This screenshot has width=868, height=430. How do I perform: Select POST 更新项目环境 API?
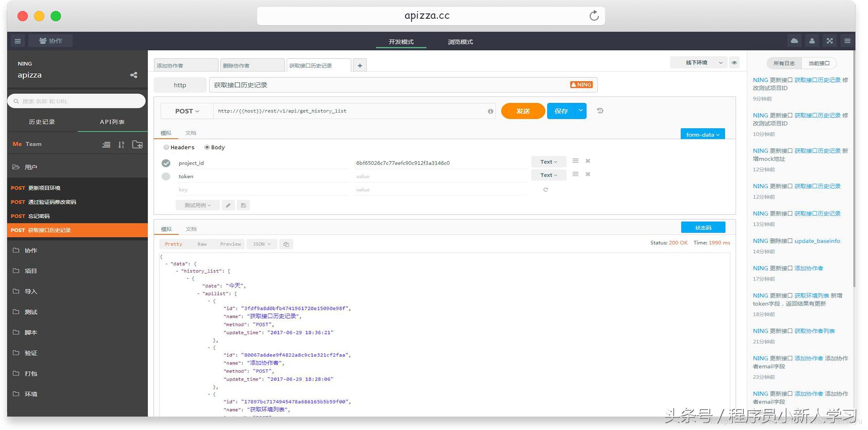77,188
